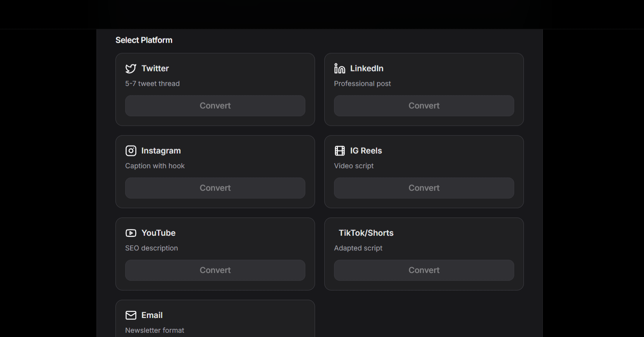
Task: Select the Twitter platform title
Action: pos(155,69)
